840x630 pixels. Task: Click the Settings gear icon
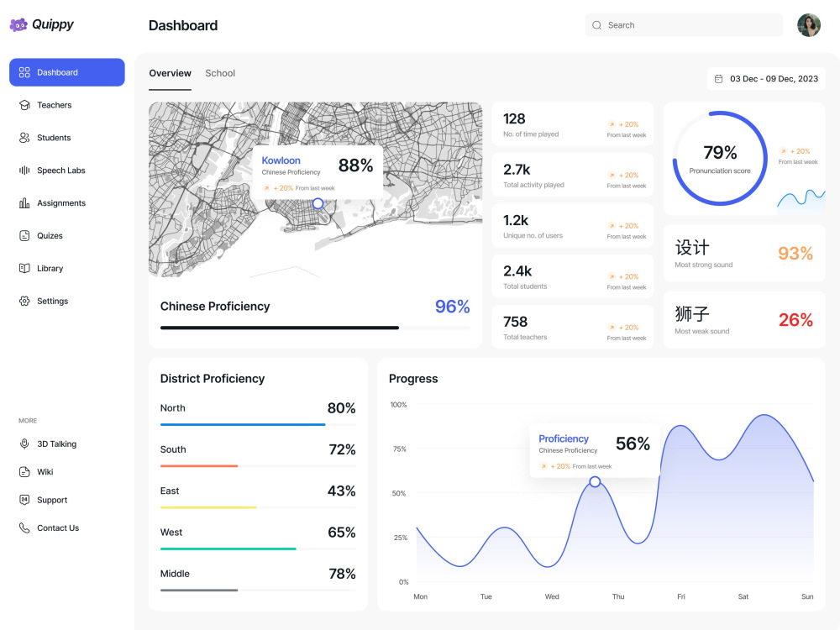pyautogui.click(x=24, y=301)
